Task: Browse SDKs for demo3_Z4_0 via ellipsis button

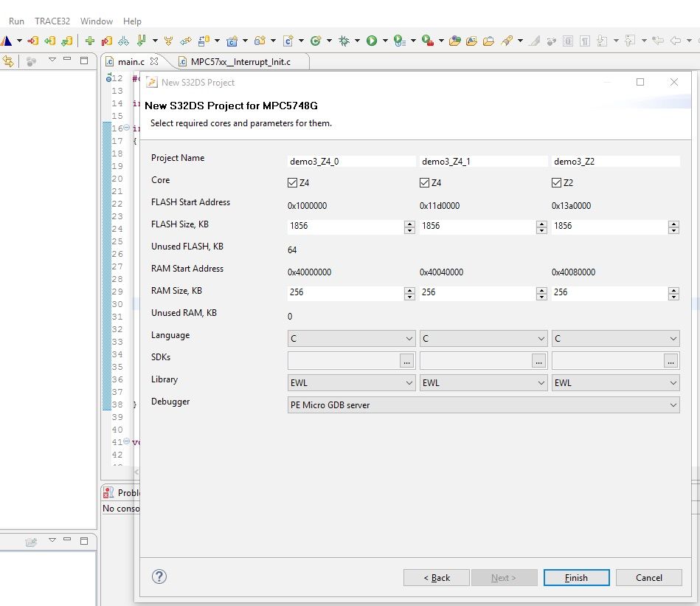Action: point(406,361)
